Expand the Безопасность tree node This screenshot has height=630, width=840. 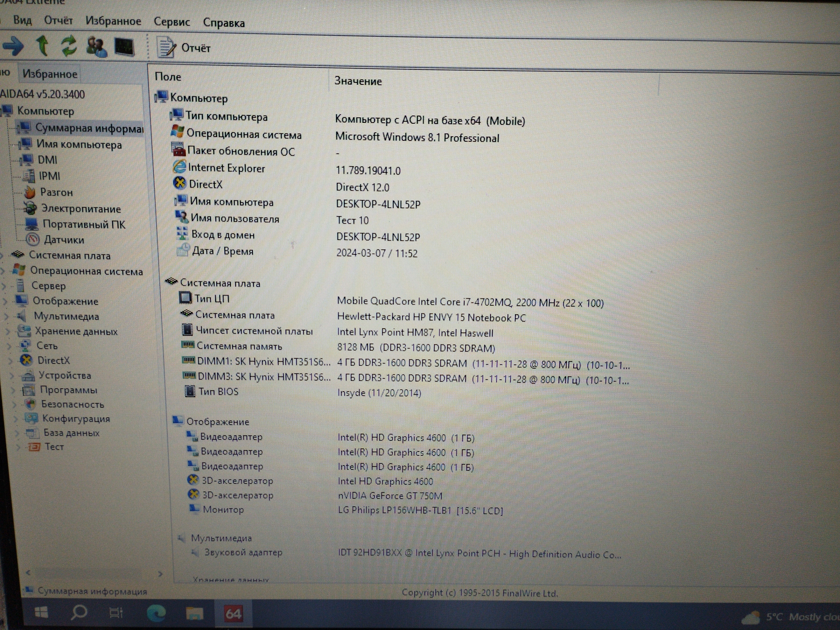(15, 404)
